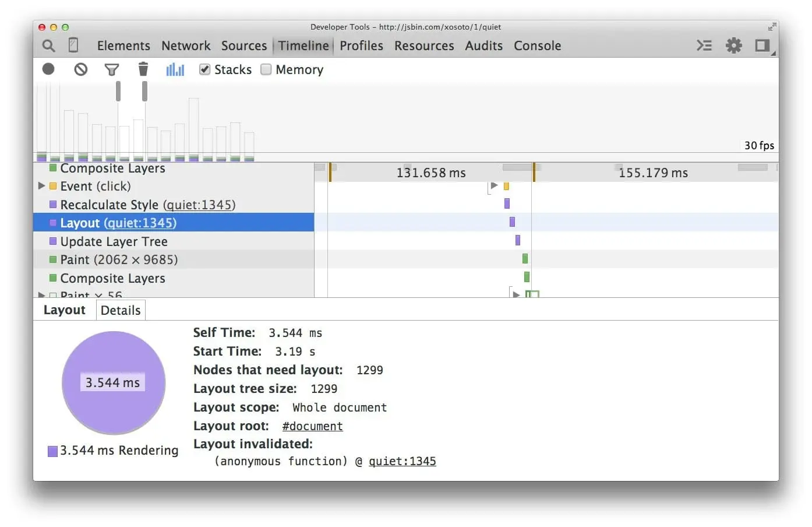Follow the #document layout root link
The width and height of the screenshot is (812, 527).
click(312, 426)
